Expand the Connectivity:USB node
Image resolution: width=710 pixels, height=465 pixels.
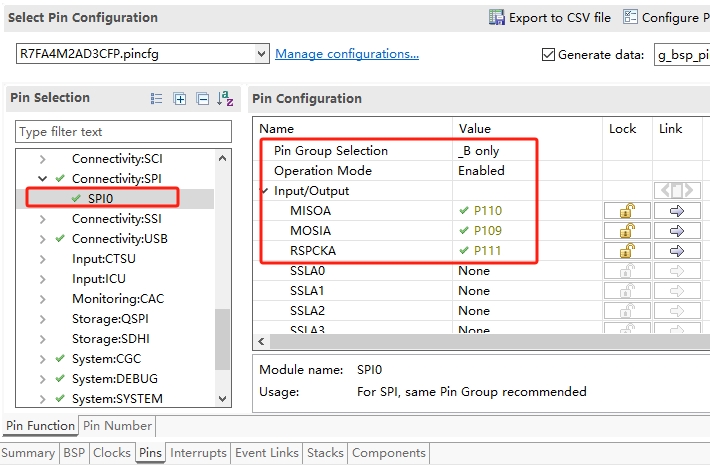[x=43, y=239]
